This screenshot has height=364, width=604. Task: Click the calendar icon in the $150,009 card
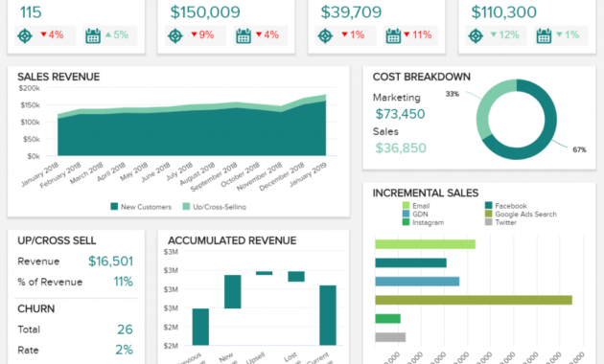pos(244,35)
